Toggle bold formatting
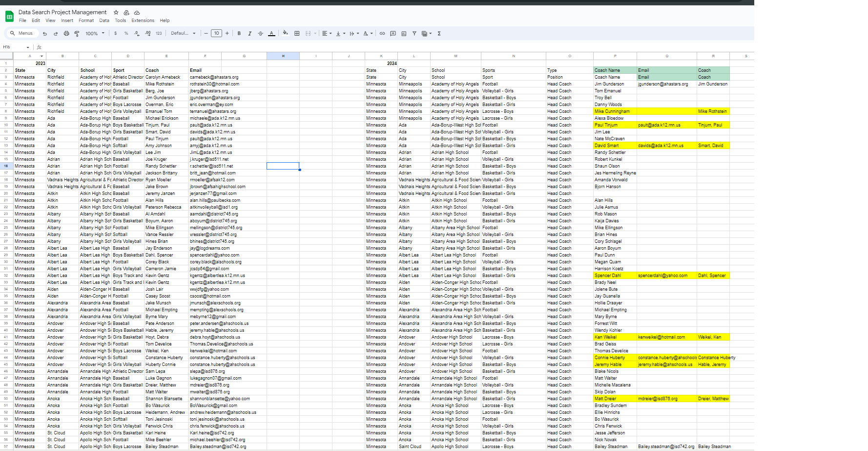Viewport: 868px width, 451px height. coord(239,34)
